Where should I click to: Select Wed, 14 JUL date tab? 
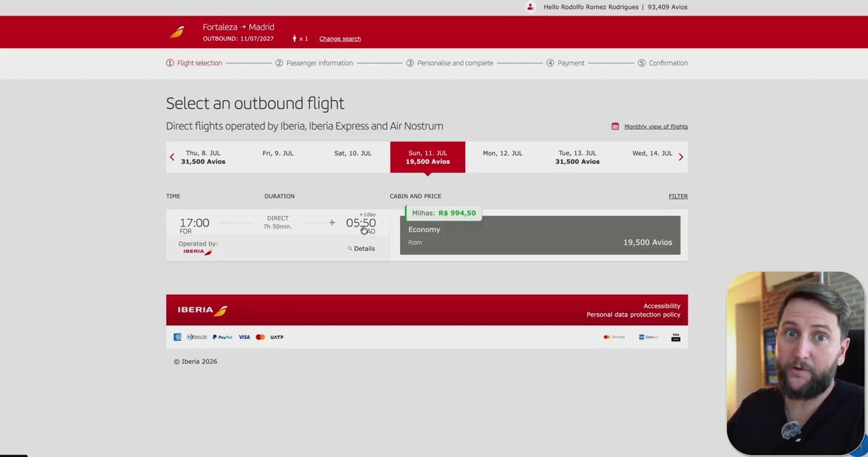pyautogui.click(x=652, y=157)
